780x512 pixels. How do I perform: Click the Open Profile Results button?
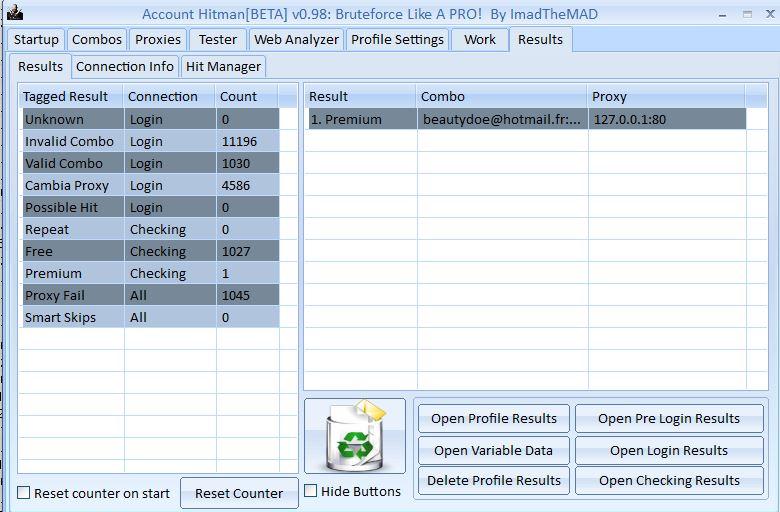[494, 418]
